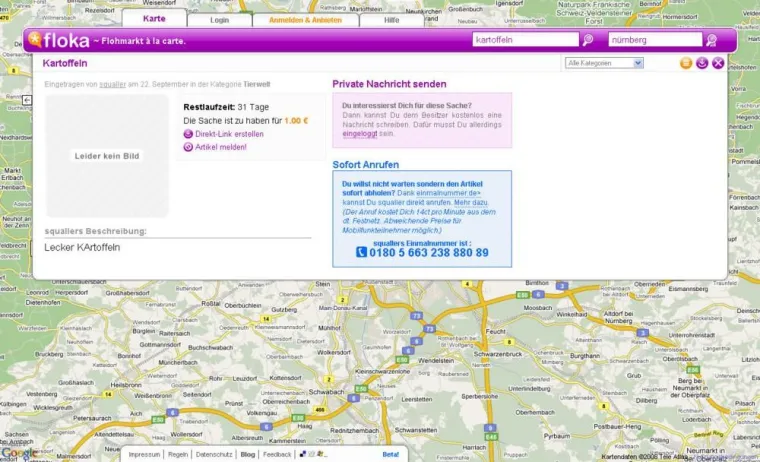Click the Mehr dazu link
Image resolution: width=760 pixels, height=462 pixels.
(x=471, y=203)
